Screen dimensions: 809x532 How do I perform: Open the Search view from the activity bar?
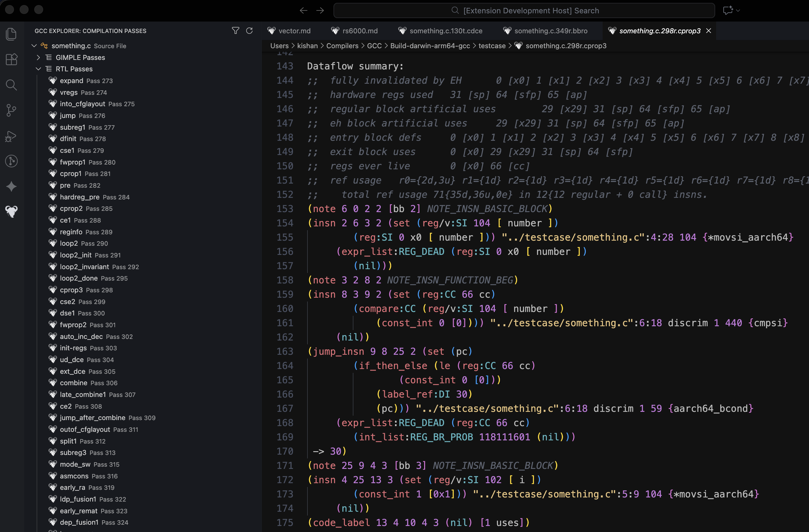pos(11,85)
